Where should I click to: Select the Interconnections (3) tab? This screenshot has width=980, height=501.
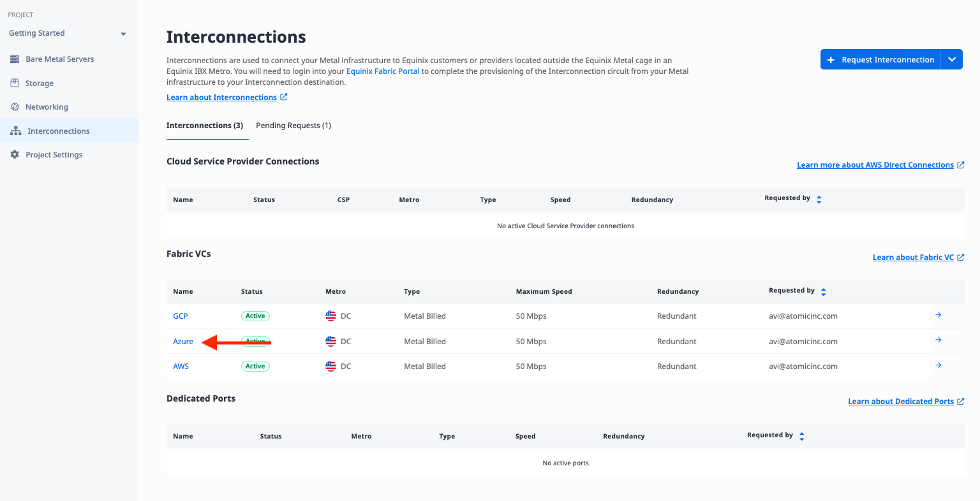pyautogui.click(x=205, y=126)
